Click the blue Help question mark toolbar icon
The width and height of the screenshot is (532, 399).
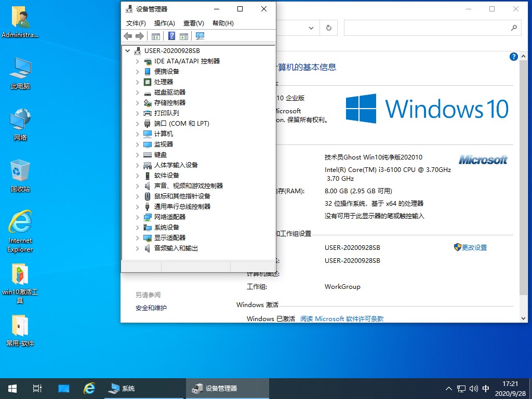171,36
